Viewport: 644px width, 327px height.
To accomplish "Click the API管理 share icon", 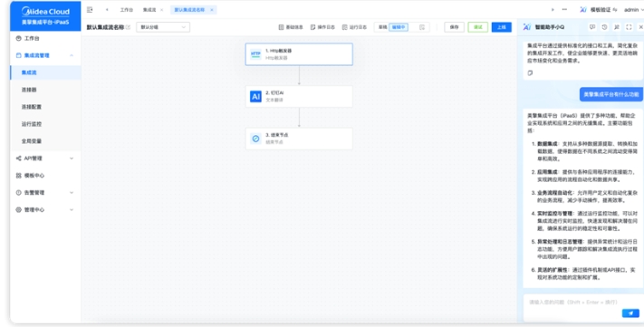I will click(x=18, y=159).
